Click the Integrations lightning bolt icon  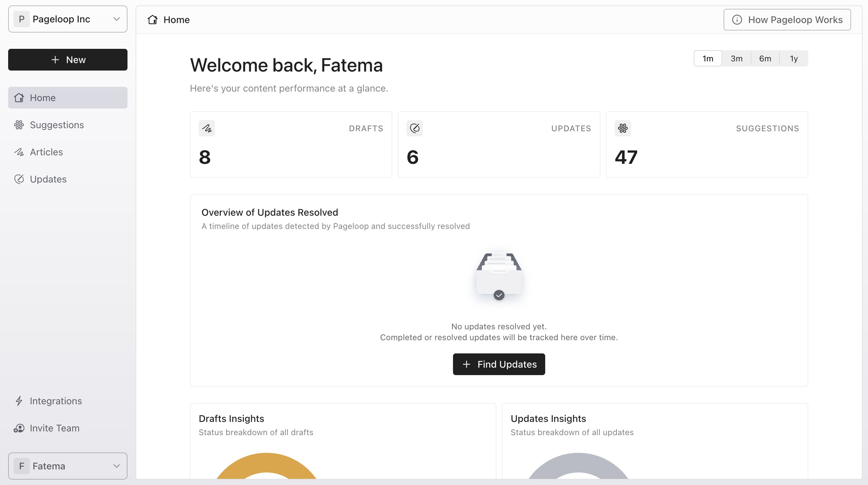pyautogui.click(x=19, y=401)
